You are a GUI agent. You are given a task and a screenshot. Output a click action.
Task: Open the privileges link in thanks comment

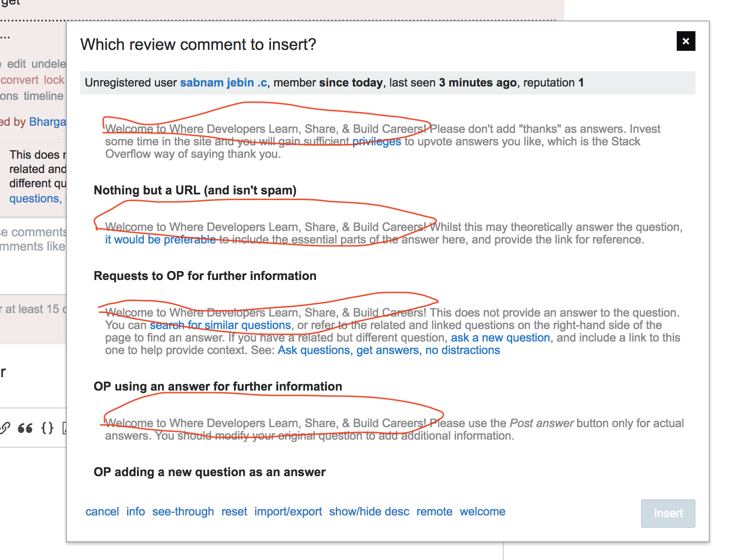pyautogui.click(x=376, y=142)
